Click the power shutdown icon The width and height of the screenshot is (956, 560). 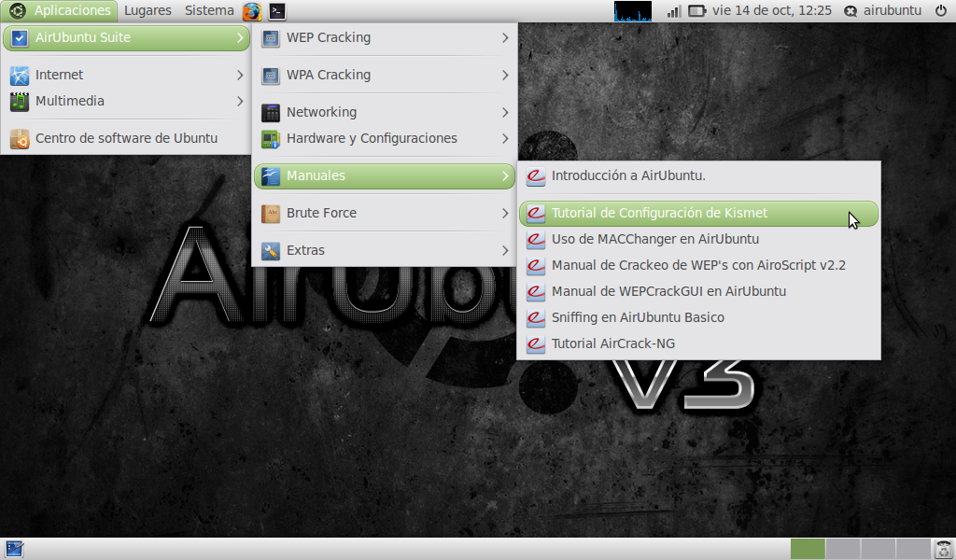click(940, 11)
